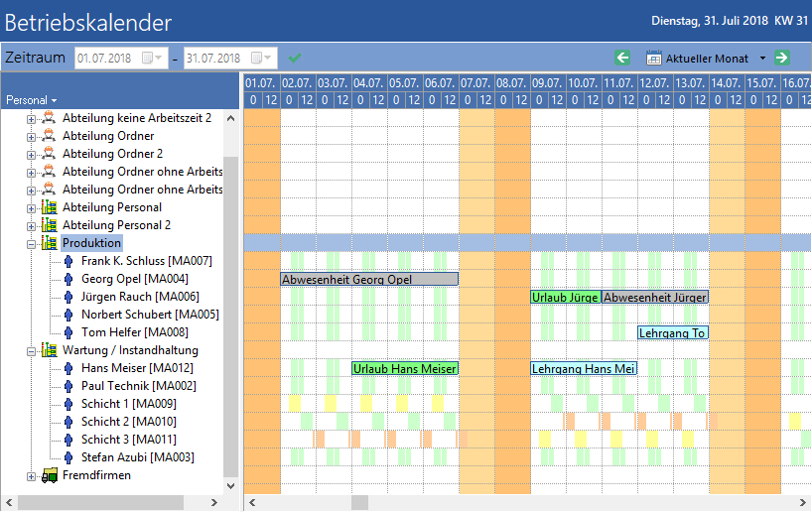812x512 pixels.
Task: Collapse the Produktion tree node
Action: click(31, 244)
